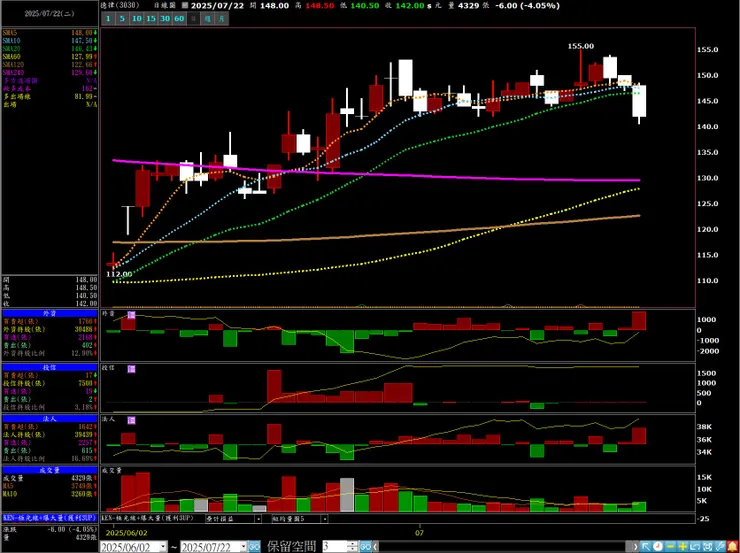Image resolution: width=740 pixels, height=553 pixels.
Task: Click the 法人持股比例 row
Action: 50,458
